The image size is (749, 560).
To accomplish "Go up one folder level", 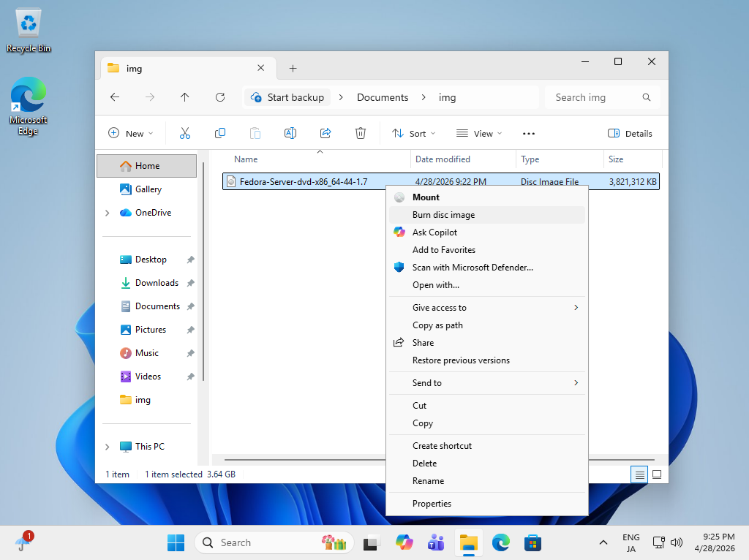I will [x=185, y=97].
